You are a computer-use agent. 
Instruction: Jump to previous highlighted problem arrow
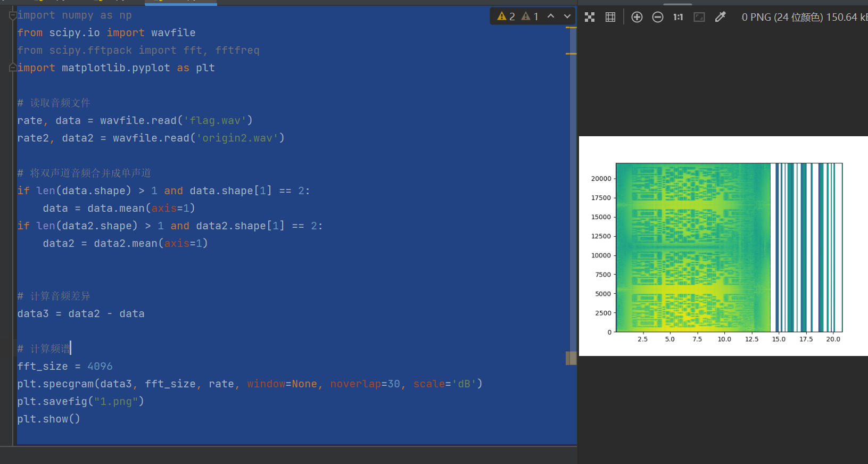click(551, 16)
